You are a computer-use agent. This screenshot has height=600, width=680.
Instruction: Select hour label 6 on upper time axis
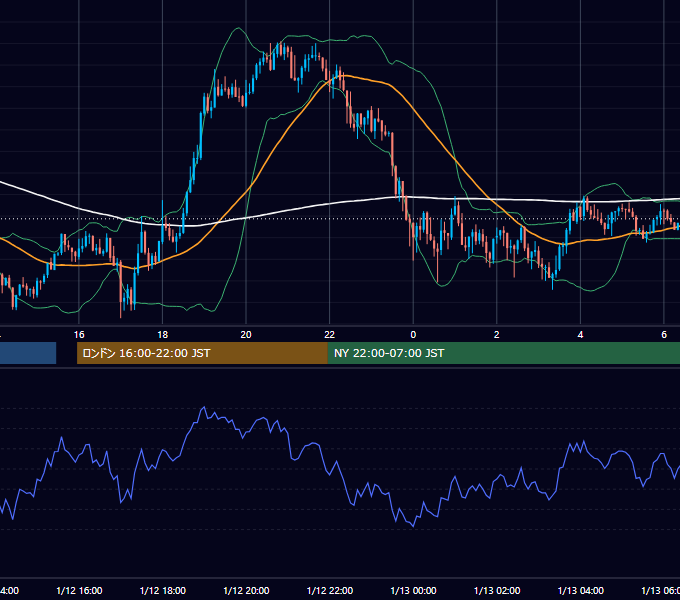point(664,335)
